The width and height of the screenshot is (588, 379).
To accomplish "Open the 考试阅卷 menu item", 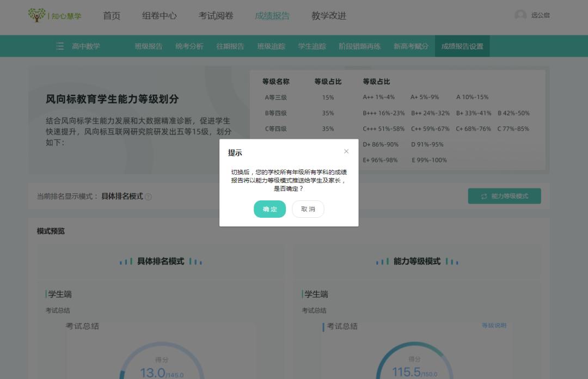I will tap(216, 16).
